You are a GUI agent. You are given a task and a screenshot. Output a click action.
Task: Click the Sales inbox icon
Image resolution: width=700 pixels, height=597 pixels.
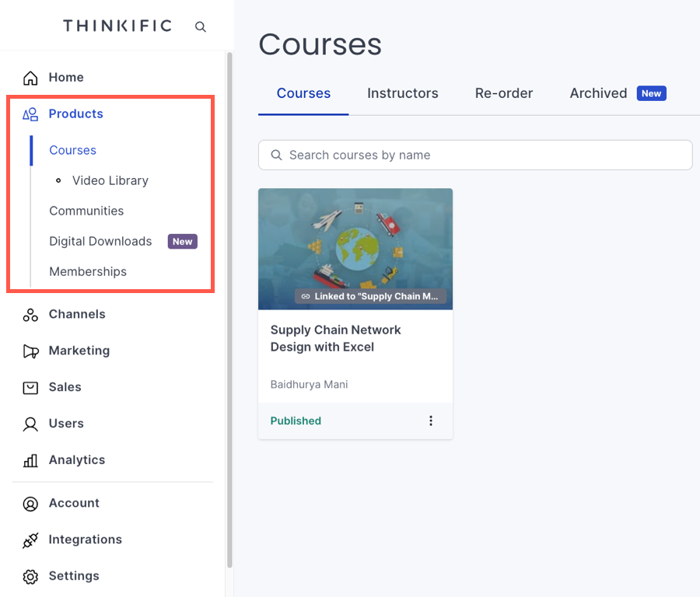[x=30, y=387]
